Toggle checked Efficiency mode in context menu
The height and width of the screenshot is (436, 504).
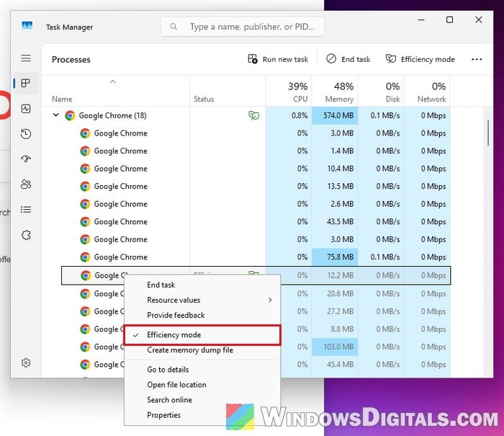[x=202, y=335]
